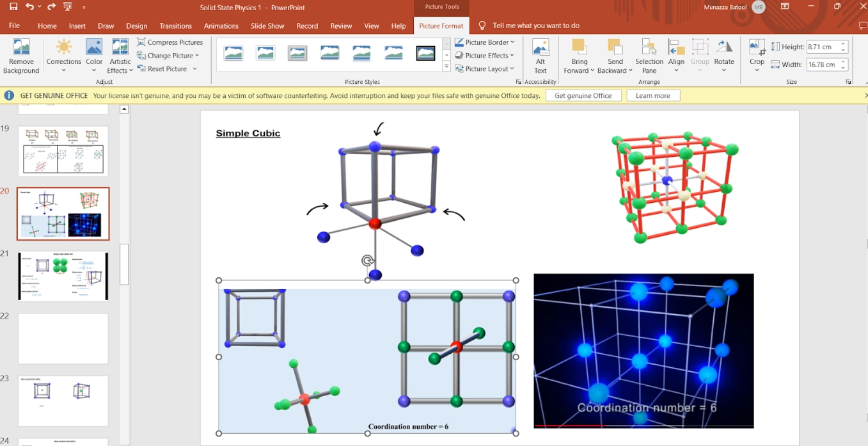Select the Picture Format tab

[441, 26]
